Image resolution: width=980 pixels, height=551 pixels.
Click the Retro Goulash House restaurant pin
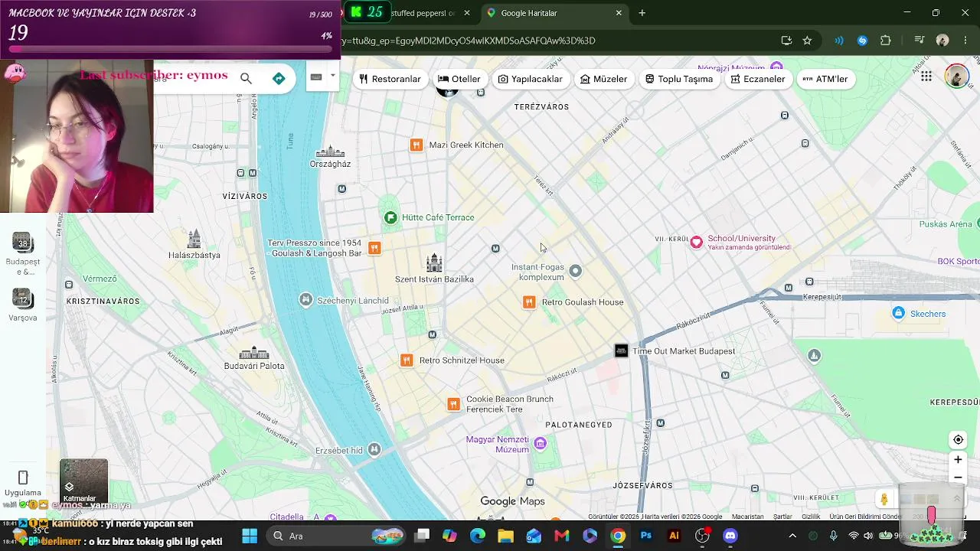pos(528,302)
